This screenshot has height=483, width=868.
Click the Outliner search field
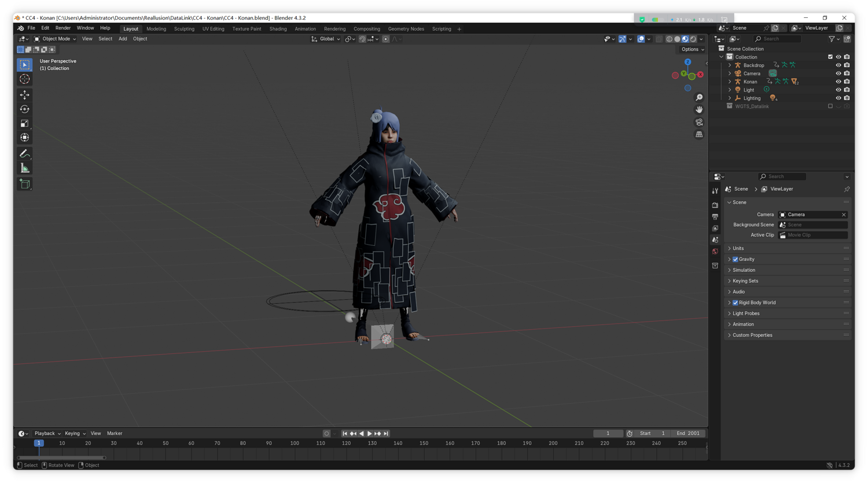(777, 39)
